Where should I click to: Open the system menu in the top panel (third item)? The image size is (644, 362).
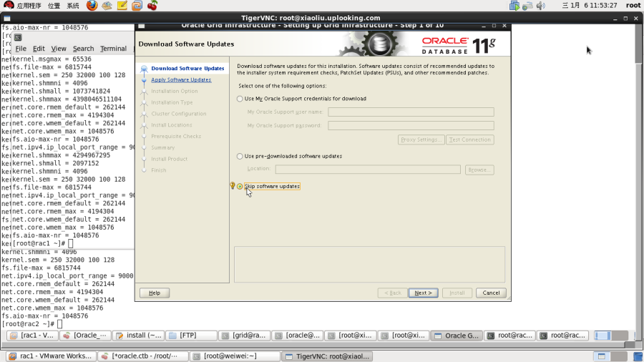(73, 5)
